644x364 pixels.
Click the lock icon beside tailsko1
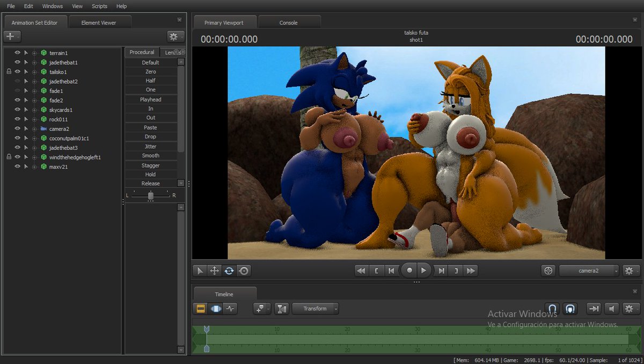pyautogui.click(x=9, y=71)
